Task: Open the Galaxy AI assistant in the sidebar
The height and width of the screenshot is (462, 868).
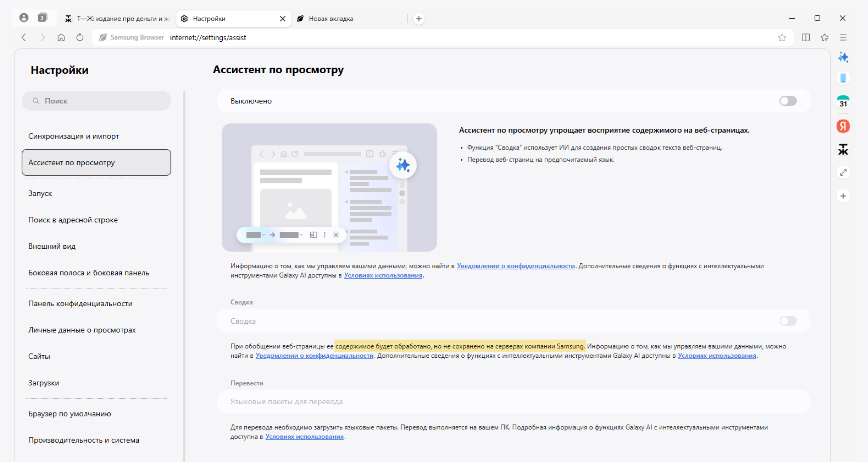Action: pos(843,57)
